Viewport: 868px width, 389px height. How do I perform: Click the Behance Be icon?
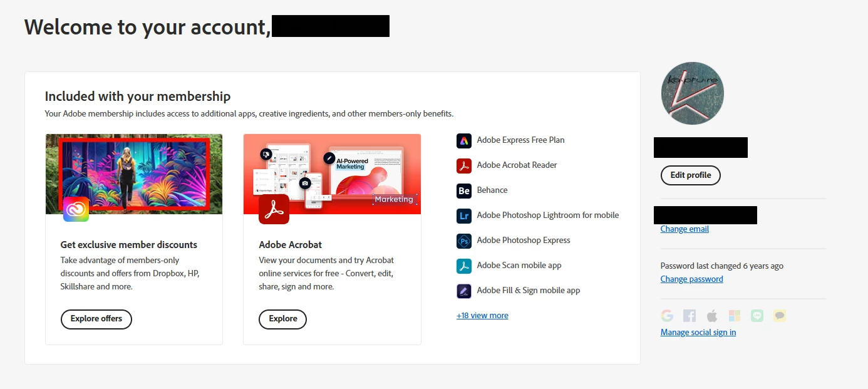[464, 190]
